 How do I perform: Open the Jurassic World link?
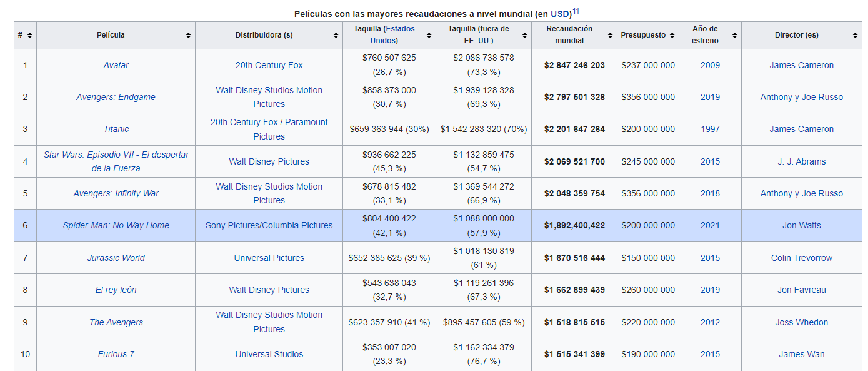pos(116,258)
